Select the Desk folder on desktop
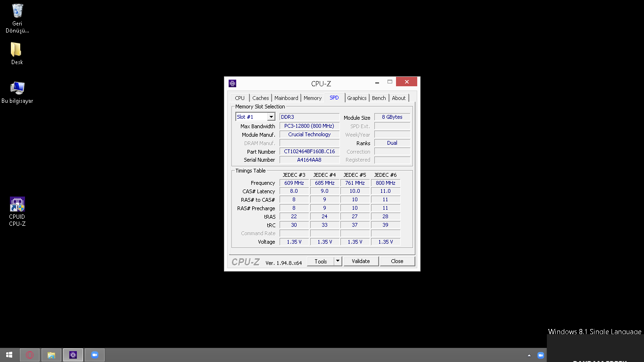This screenshot has width=644, height=362. [17, 54]
